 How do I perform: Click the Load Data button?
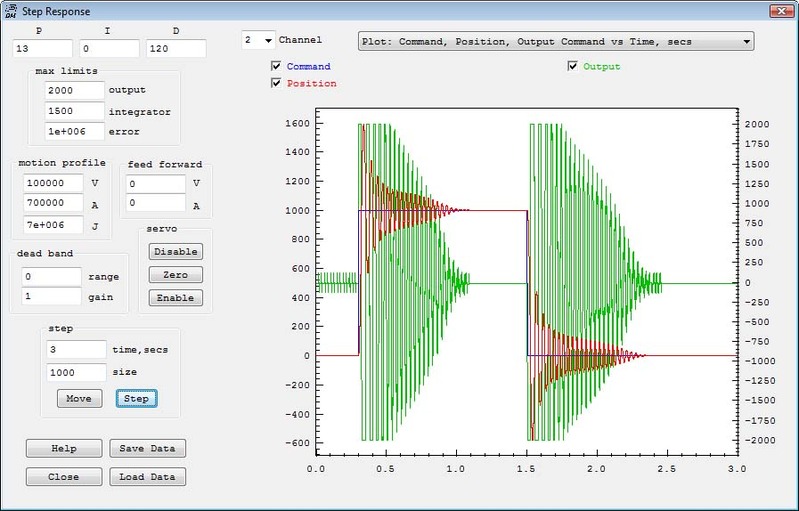[x=147, y=477]
